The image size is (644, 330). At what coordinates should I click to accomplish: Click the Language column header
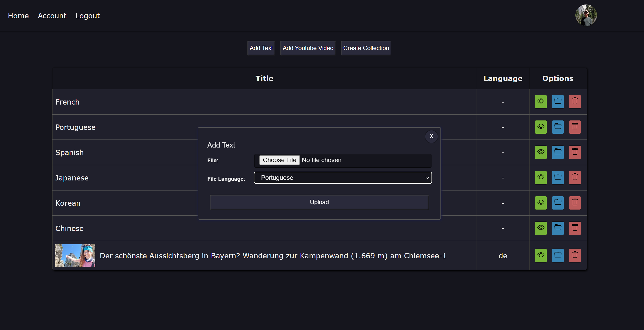(503, 78)
